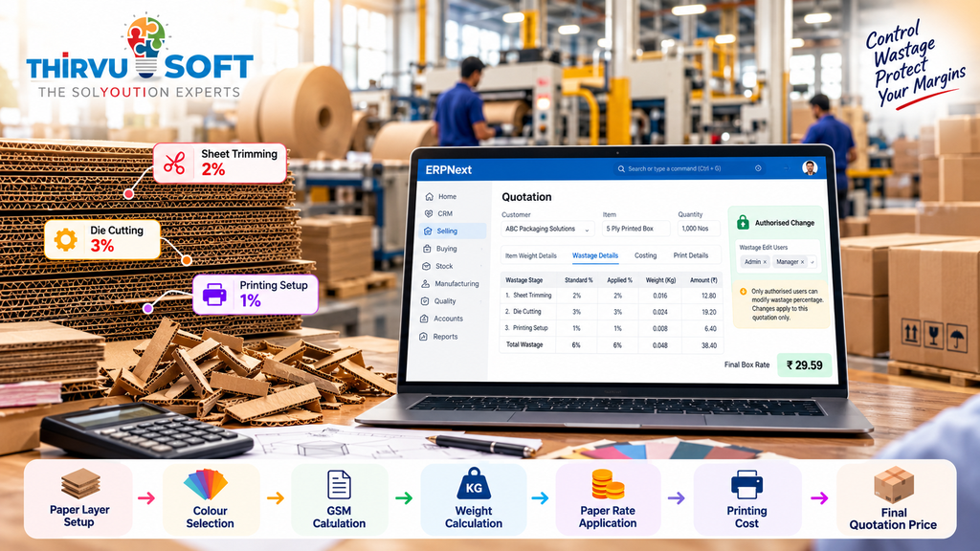Click the ERPNext logo in the header
980x551 pixels.
448,170
